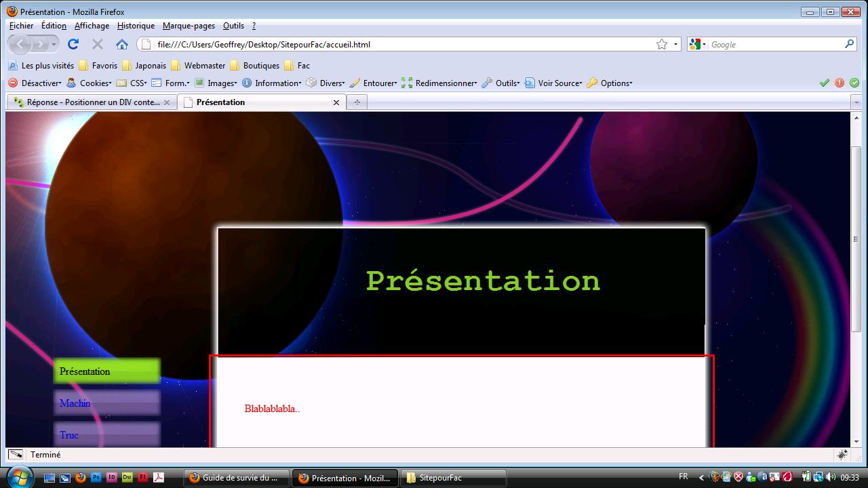Open the Affichage menu
This screenshot has height=488, width=868.
click(x=92, y=26)
